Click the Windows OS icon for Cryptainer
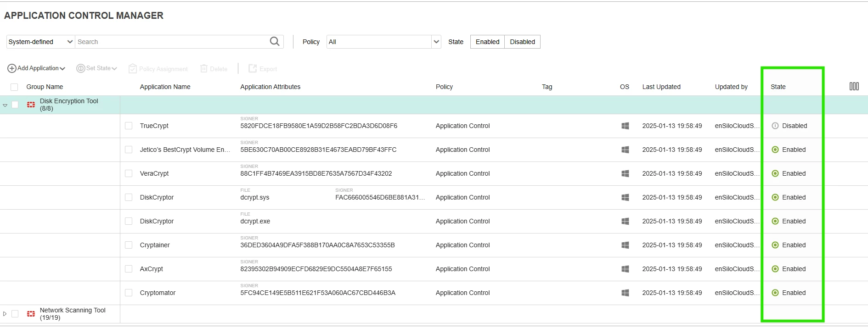This screenshot has width=868, height=328. (x=625, y=245)
